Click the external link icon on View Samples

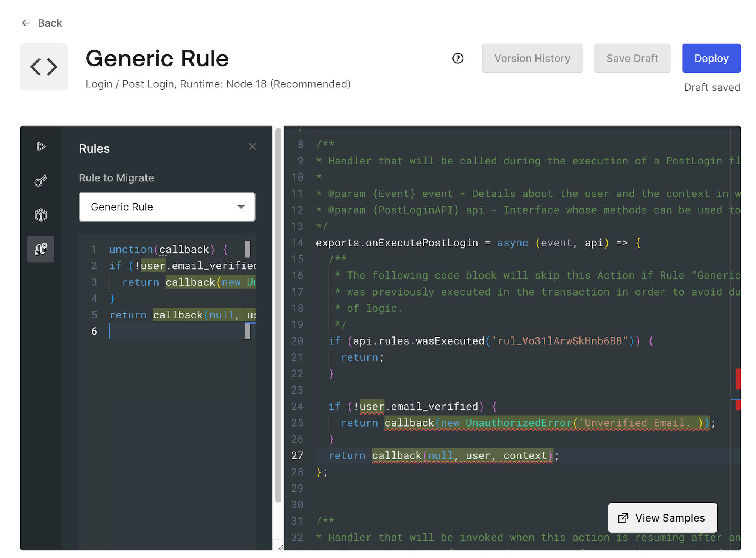(623, 518)
